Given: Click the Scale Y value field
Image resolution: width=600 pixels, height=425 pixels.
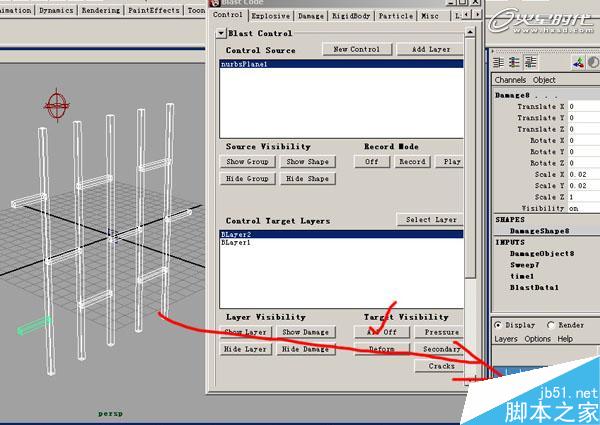Looking at the screenshot, I should click(x=584, y=186).
